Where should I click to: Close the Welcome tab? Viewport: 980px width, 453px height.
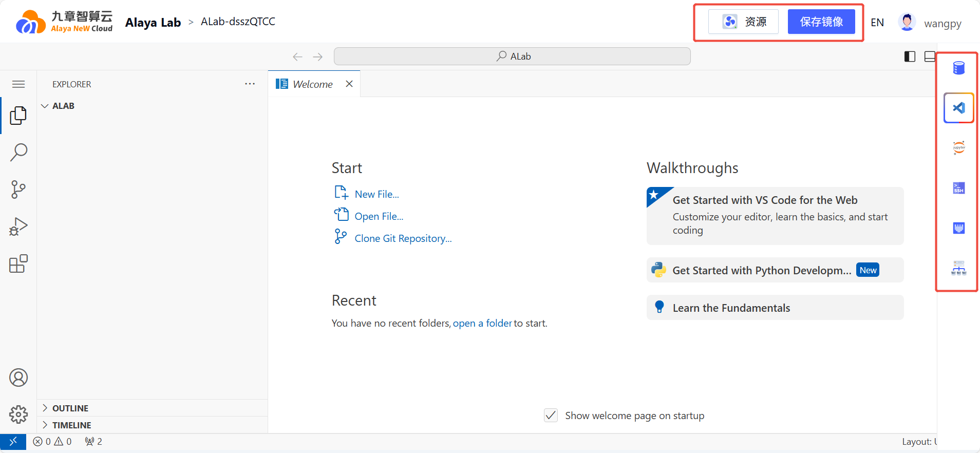click(349, 84)
